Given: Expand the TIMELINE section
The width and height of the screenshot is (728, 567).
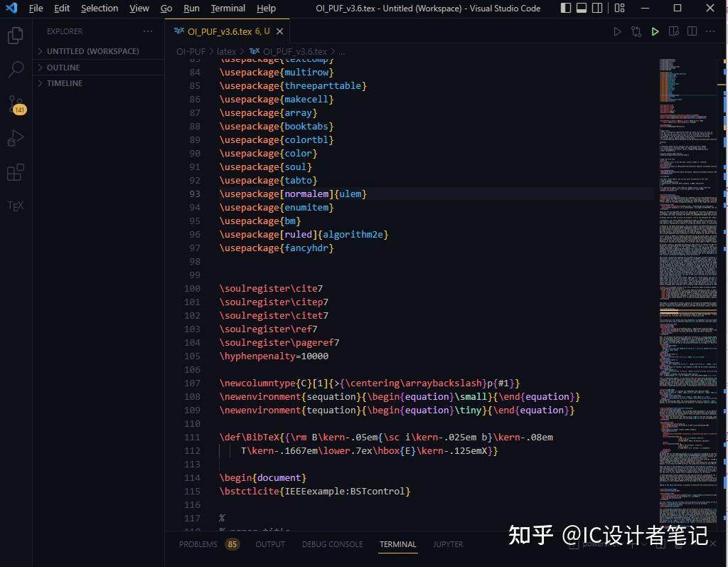Looking at the screenshot, I should (x=63, y=83).
